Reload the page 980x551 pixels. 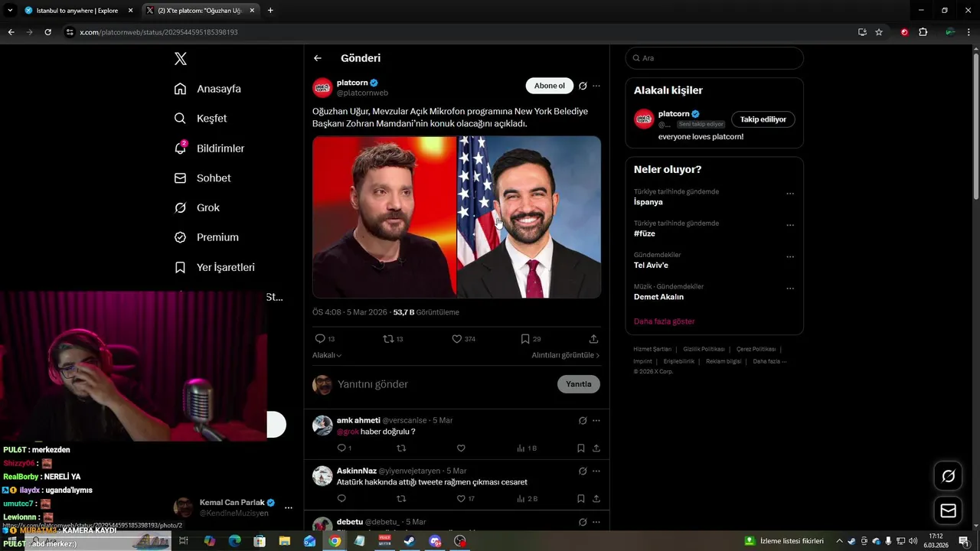pos(47,32)
